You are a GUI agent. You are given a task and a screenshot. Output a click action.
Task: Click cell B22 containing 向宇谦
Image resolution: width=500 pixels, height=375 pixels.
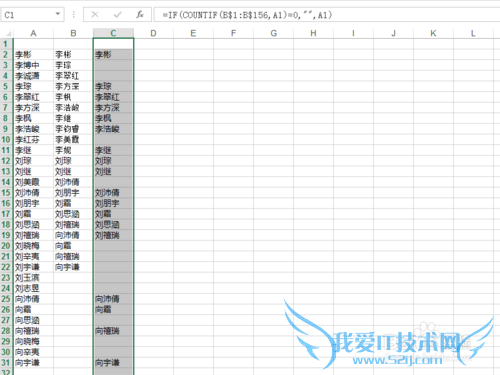click(x=73, y=267)
